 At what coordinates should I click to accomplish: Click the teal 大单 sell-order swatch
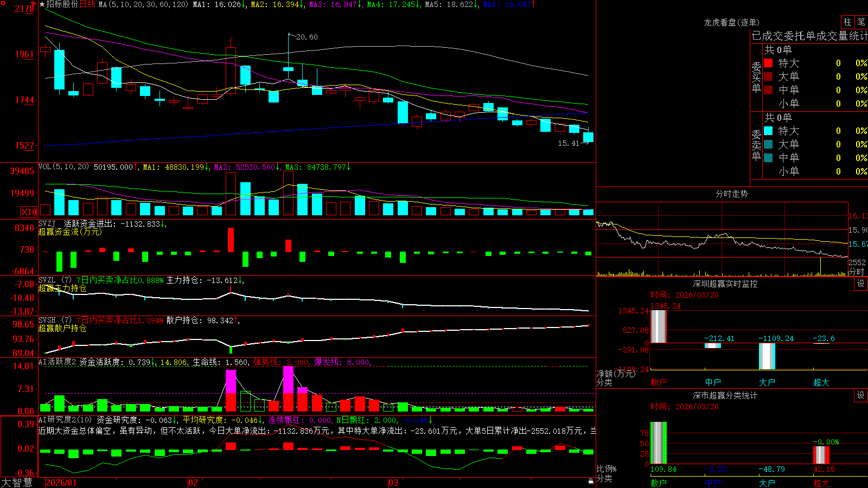pyautogui.click(x=768, y=144)
